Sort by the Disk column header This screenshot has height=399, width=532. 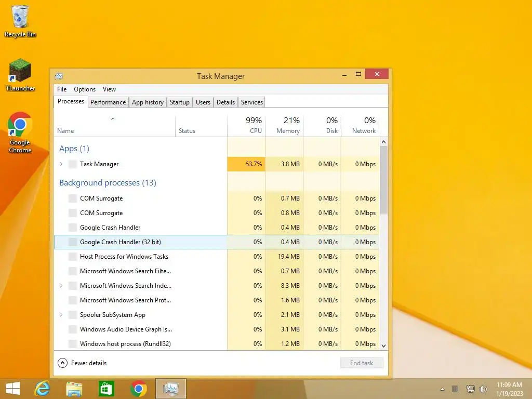pyautogui.click(x=322, y=126)
